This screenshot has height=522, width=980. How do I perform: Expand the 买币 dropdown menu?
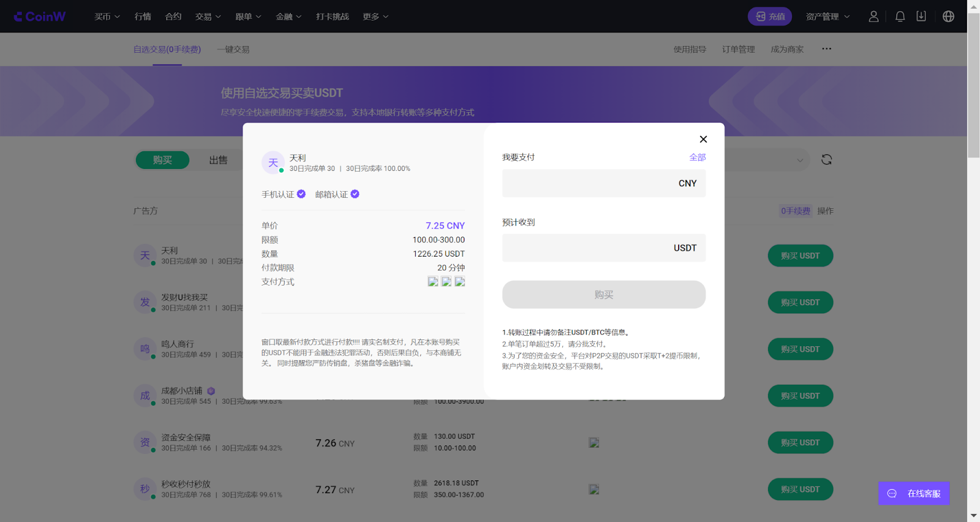click(x=107, y=17)
